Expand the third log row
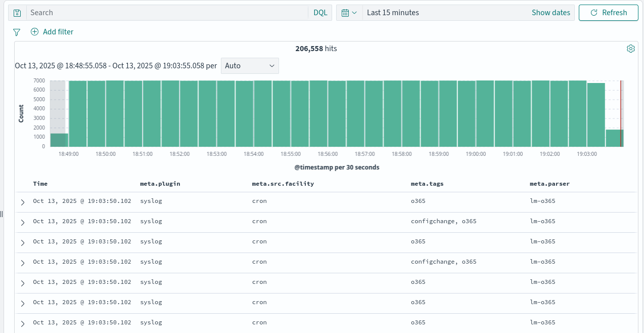The width and height of the screenshot is (644, 333). click(22, 242)
